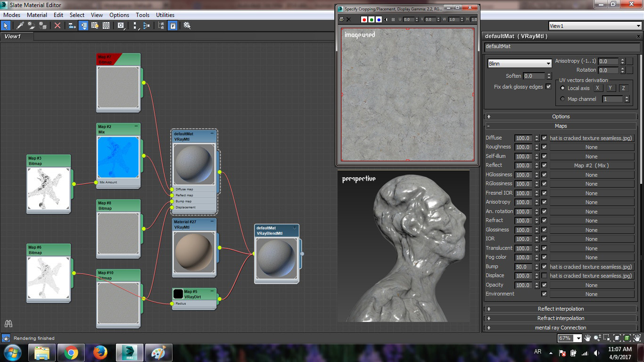Click Lay Out Children toolbar icon
Screen dimensions: 644x362
[146, 25]
